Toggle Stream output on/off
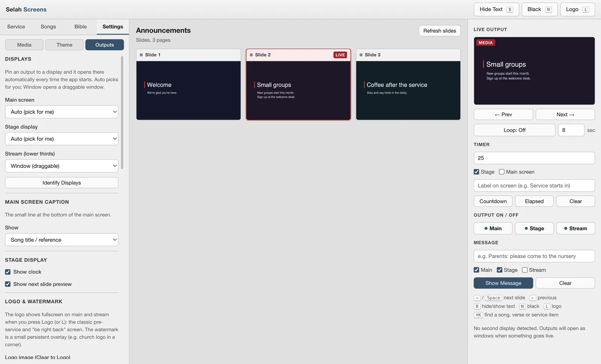The height and width of the screenshot is (364, 601). [x=575, y=228]
